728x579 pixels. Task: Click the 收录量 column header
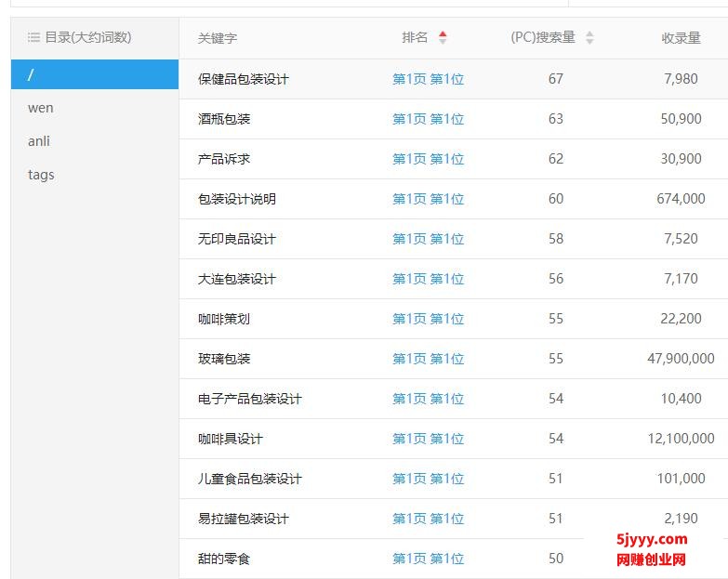pyautogui.click(x=681, y=38)
